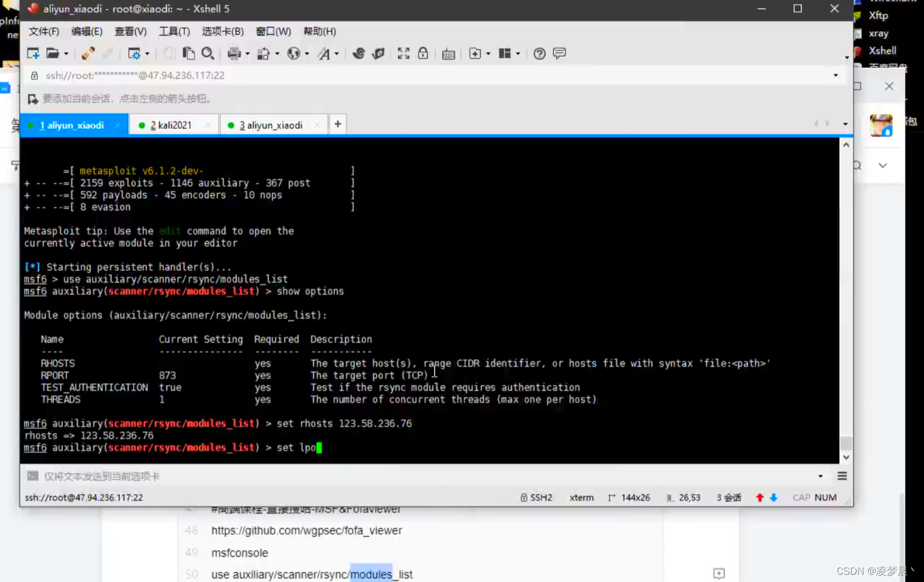Create a new session in Xshell
The image size is (924, 582).
tap(33, 53)
